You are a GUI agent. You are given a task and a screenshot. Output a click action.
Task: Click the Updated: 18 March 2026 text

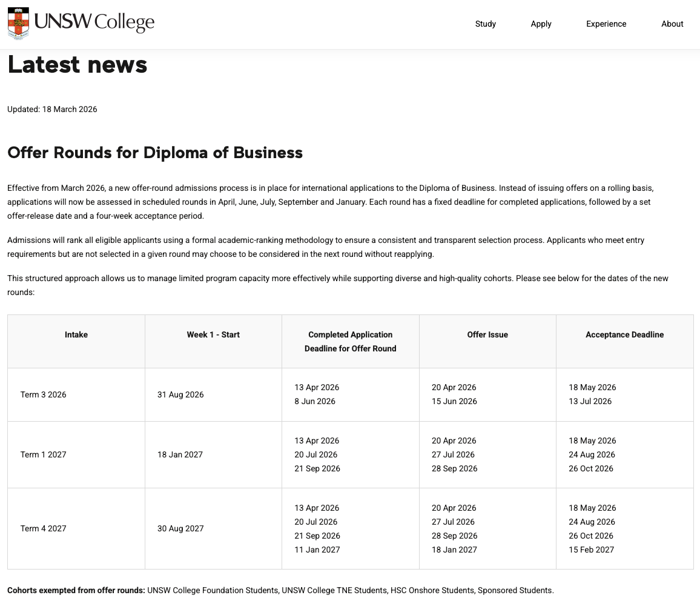pos(52,110)
